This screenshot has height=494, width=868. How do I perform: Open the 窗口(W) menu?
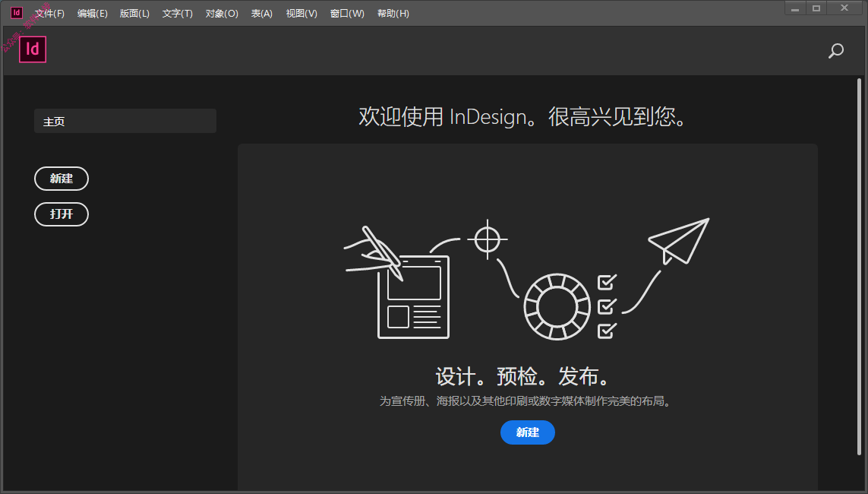pyautogui.click(x=347, y=13)
